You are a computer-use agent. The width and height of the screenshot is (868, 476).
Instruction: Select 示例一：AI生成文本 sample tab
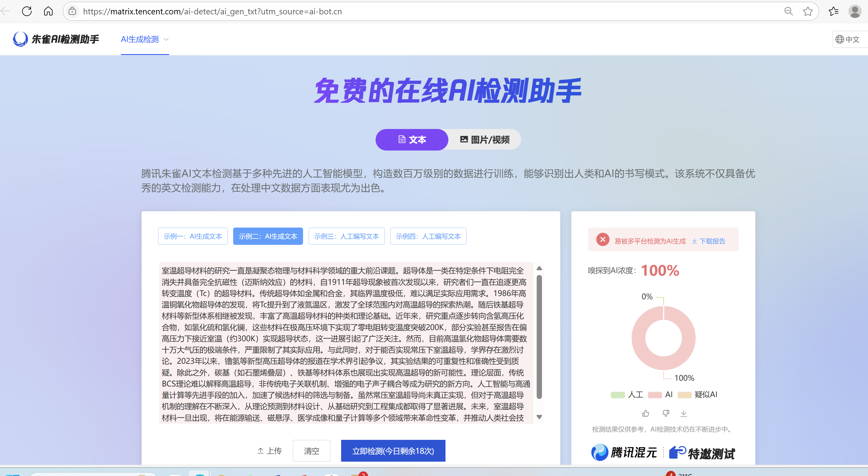(193, 236)
